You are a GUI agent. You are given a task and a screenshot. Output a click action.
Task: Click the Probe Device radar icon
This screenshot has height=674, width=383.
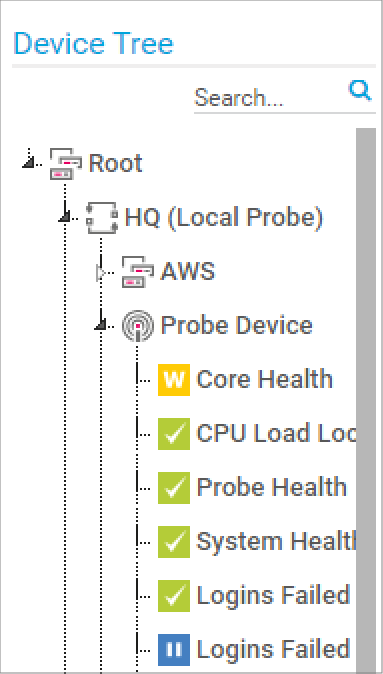click(x=138, y=326)
